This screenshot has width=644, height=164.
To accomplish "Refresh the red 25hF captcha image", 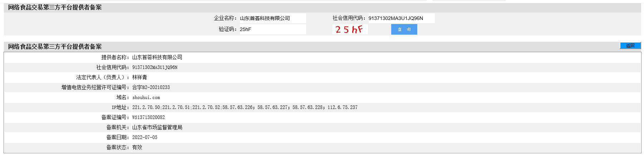I will [350, 29].
